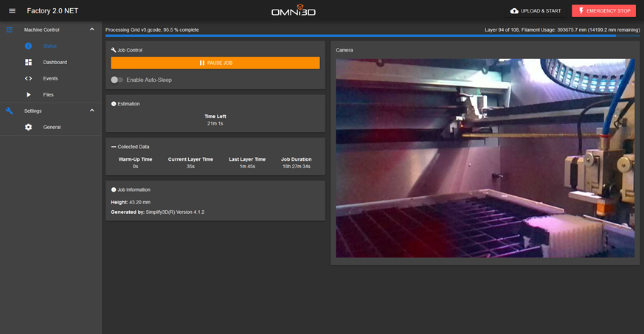
Task: Collapse the Settings section chevron
Action: click(x=92, y=111)
